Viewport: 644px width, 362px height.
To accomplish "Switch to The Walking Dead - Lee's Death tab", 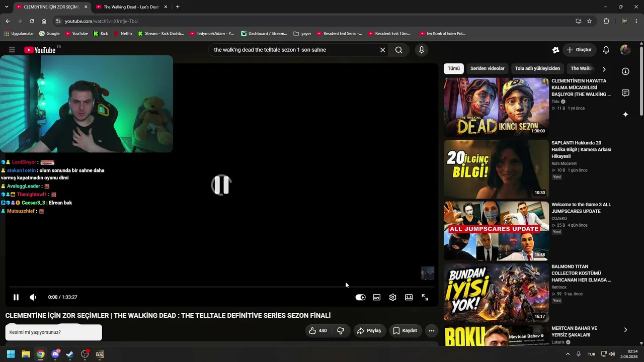I will click(x=131, y=7).
